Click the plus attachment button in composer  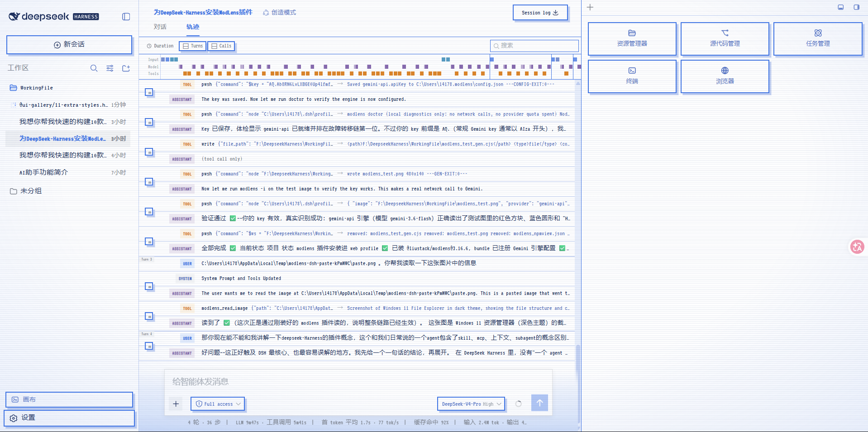(x=176, y=404)
